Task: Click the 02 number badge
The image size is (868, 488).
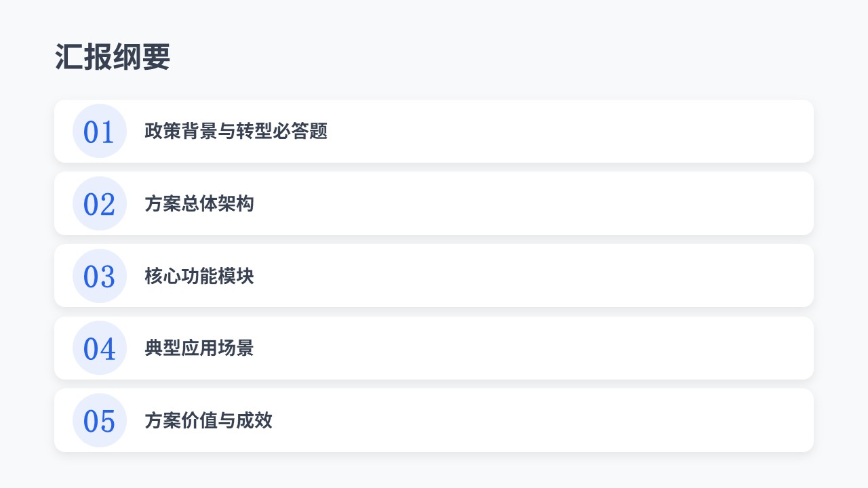Action: coord(100,203)
